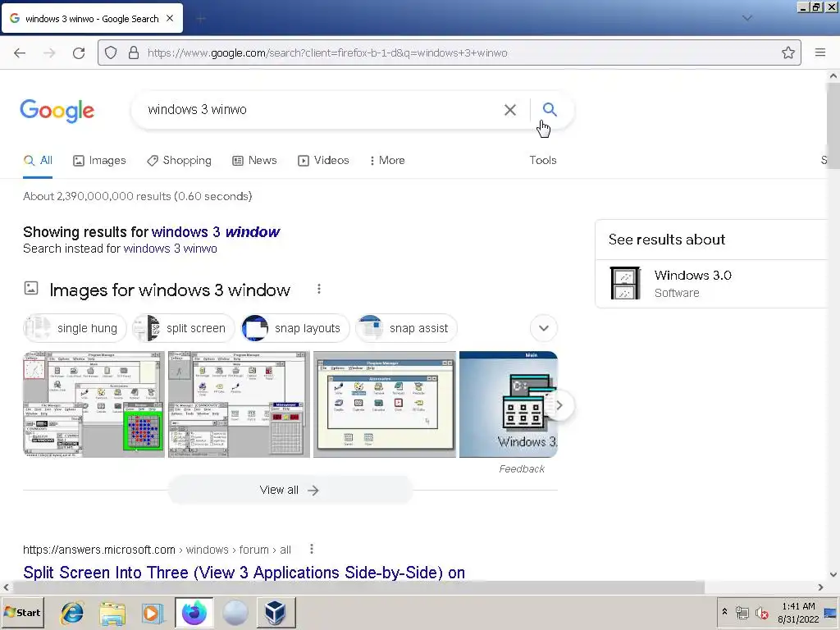Open the search Tools options
Viewport: 840px width, 630px height.
(x=543, y=160)
